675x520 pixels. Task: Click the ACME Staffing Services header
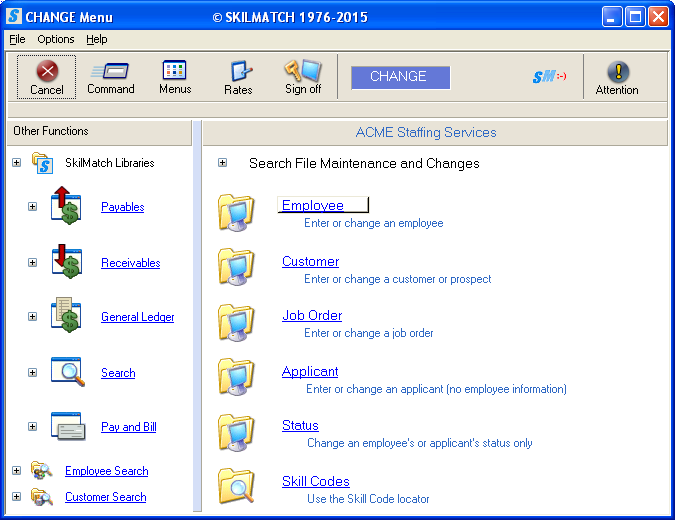pyautogui.click(x=435, y=133)
